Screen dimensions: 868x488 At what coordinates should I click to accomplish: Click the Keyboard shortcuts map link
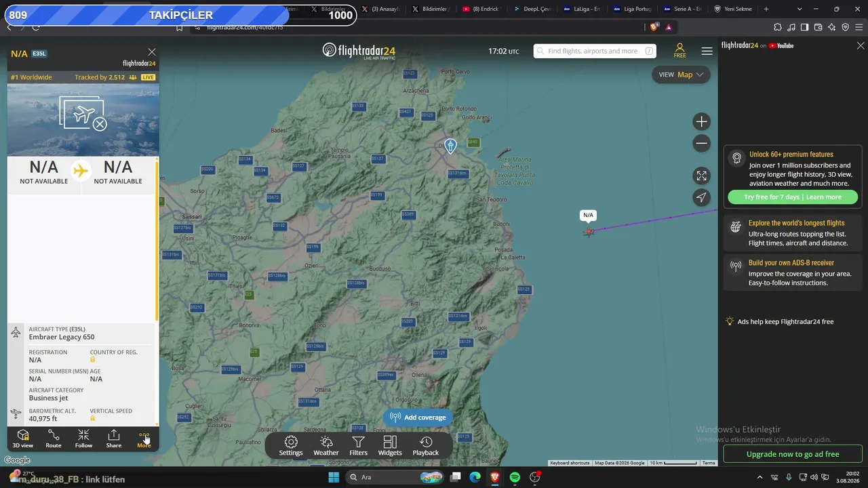[570, 463]
